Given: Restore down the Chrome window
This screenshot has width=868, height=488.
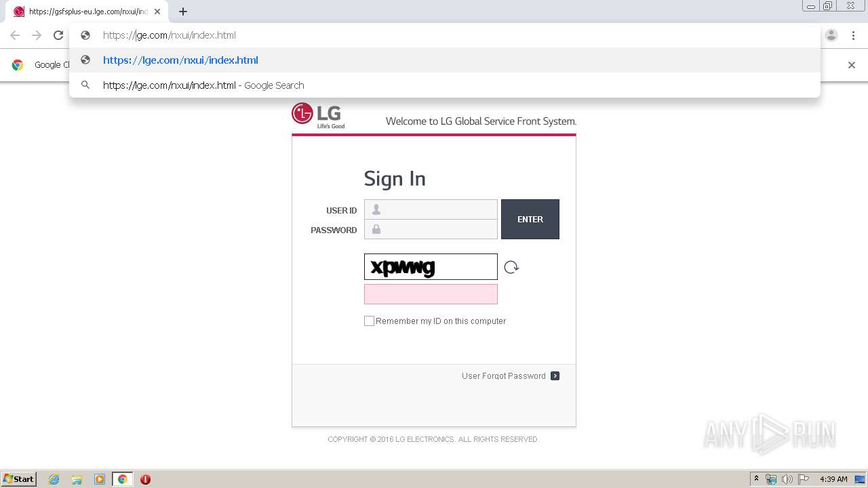Looking at the screenshot, I should point(828,5).
